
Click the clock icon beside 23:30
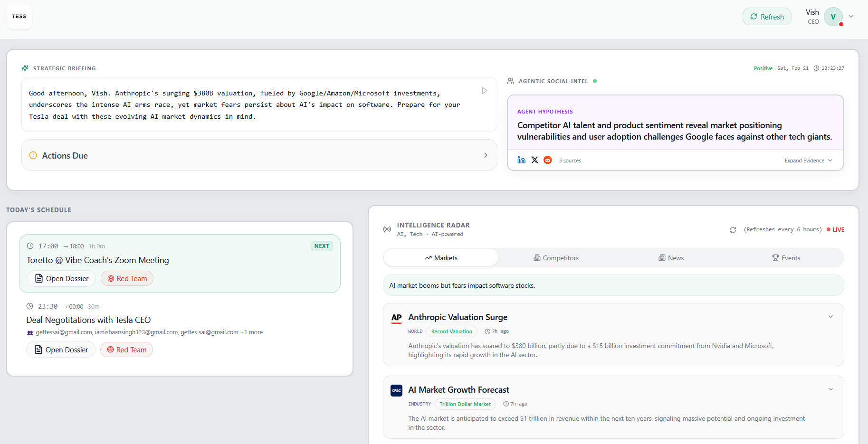29,306
